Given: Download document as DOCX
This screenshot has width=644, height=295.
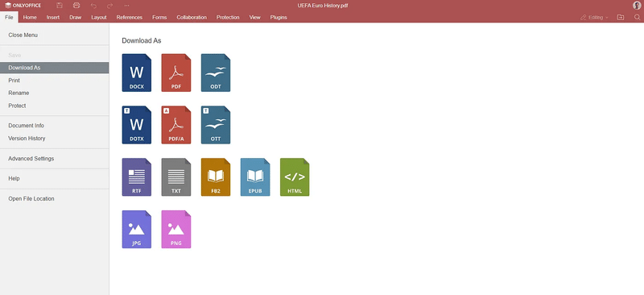Looking at the screenshot, I should coord(136,73).
